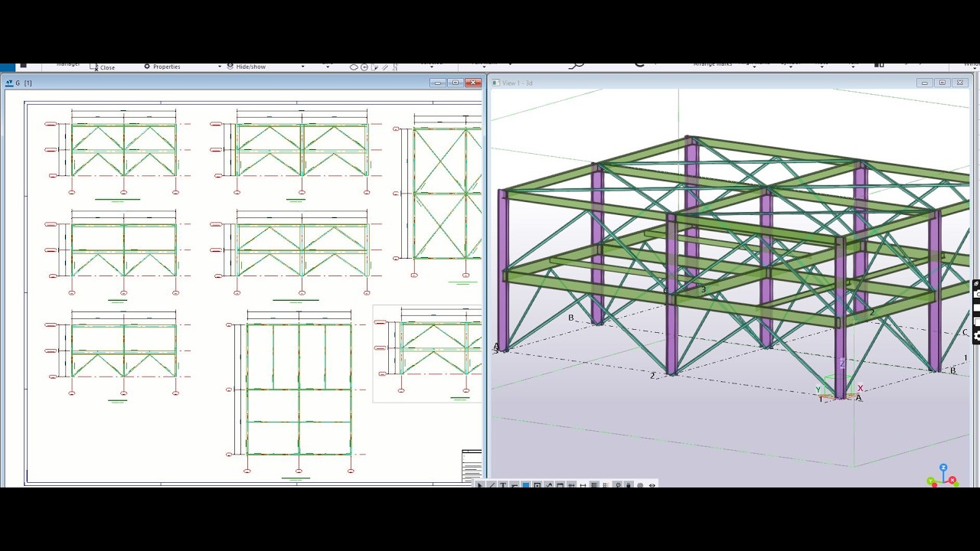
Task: Click the View 1 - 3d window title
Action: [x=518, y=83]
